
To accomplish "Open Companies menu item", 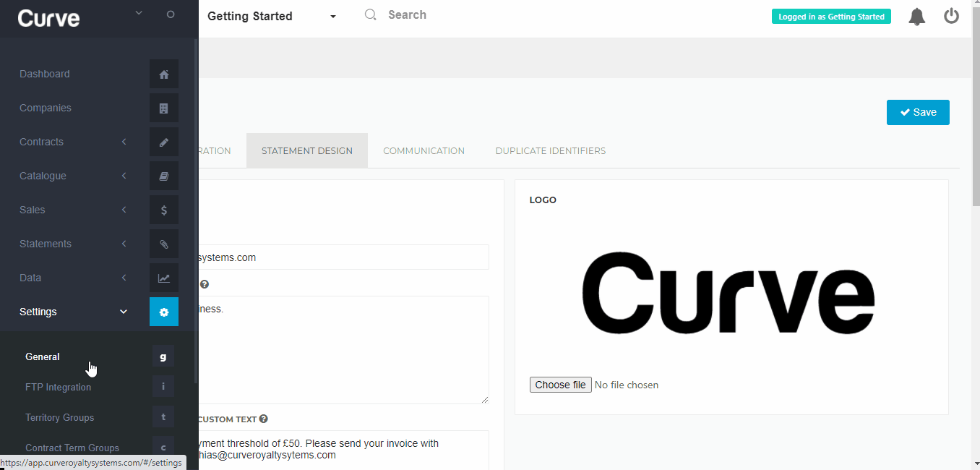I will click(x=46, y=108).
